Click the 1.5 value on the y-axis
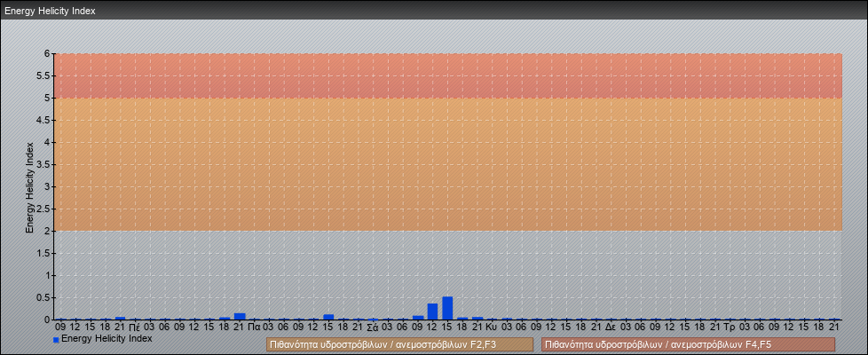The image size is (868, 355). pos(43,253)
